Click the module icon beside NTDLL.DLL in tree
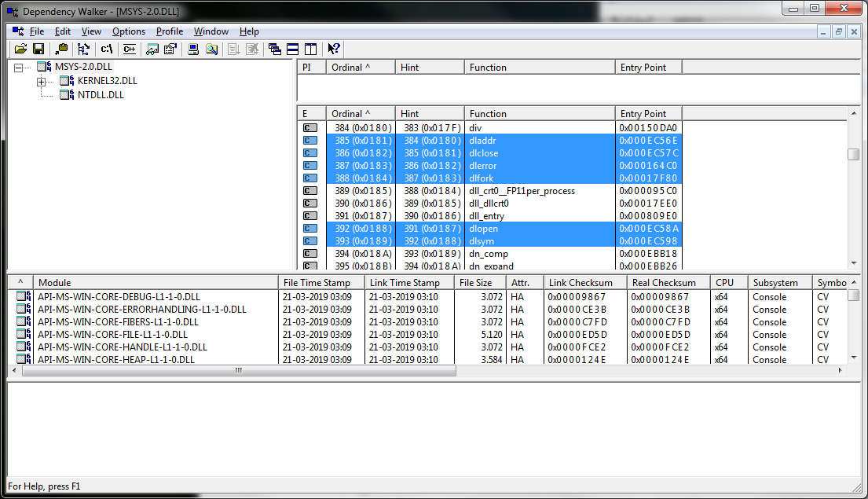This screenshot has height=499, width=868. (x=67, y=95)
